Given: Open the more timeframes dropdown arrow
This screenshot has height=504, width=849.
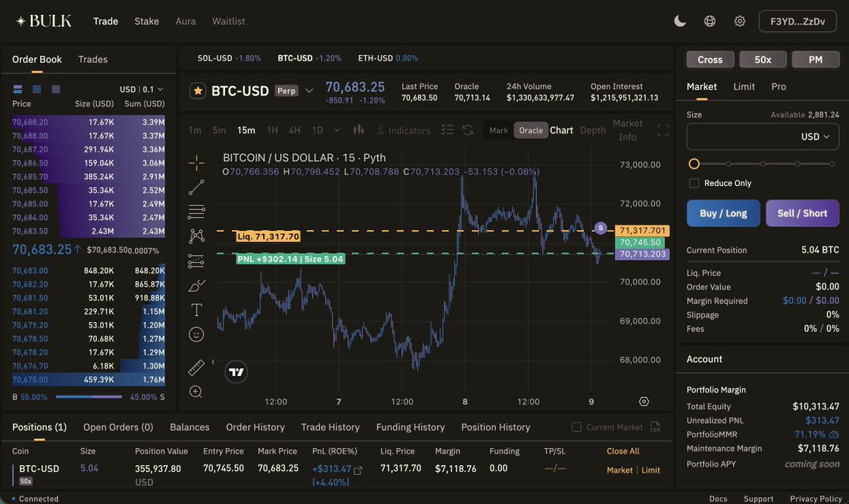Looking at the screenshot, I should tap(336, 130).
